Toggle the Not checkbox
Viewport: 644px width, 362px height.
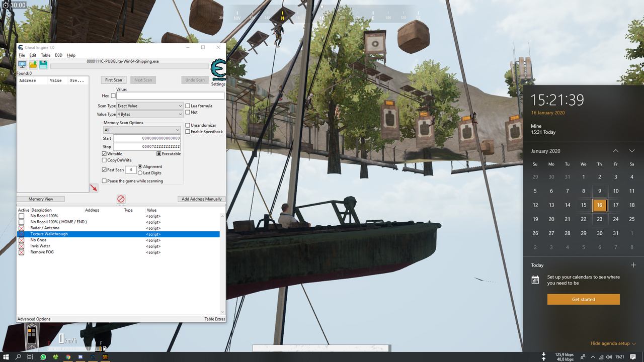tap(188, 112)
